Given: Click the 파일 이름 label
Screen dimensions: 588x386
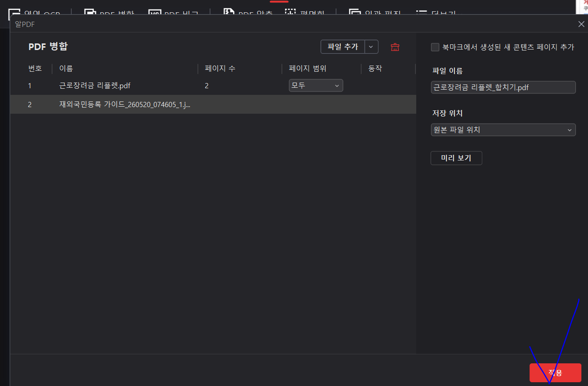Looking at the screenshot, I should pos(447,71).
